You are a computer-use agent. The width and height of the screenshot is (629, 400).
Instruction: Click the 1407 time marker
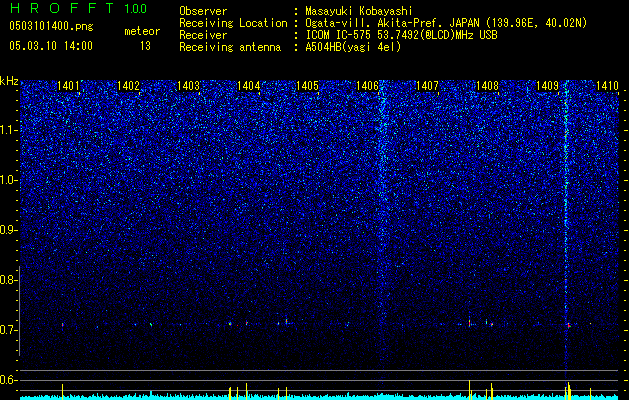[428, 86]
